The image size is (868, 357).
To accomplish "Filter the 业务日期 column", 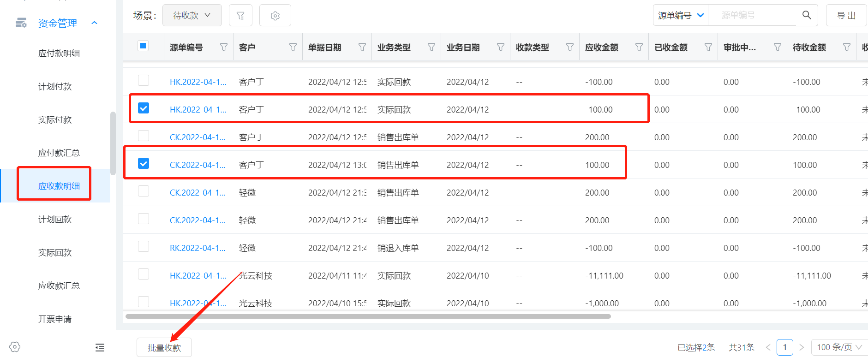I will pos(501,47).
